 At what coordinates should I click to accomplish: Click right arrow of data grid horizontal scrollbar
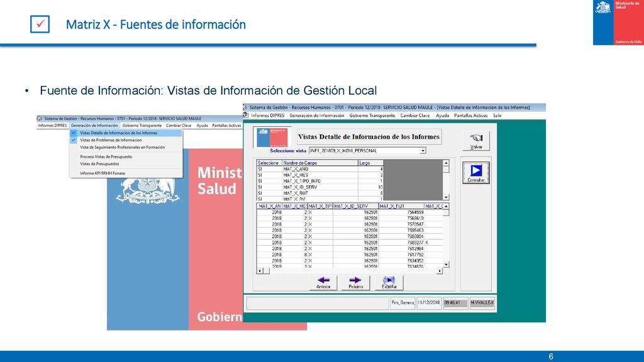[x=440, y=271]
